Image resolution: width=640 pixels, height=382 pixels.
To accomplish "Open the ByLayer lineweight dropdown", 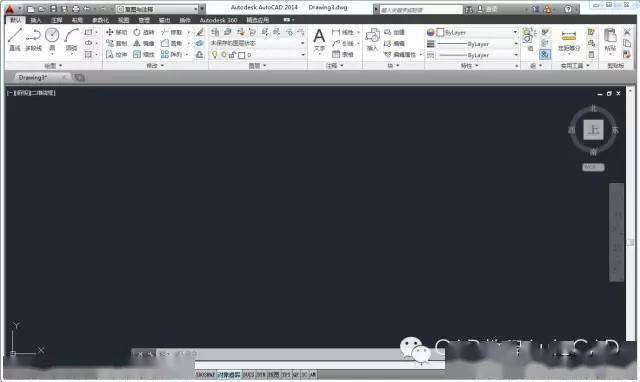I will (477, 43).
